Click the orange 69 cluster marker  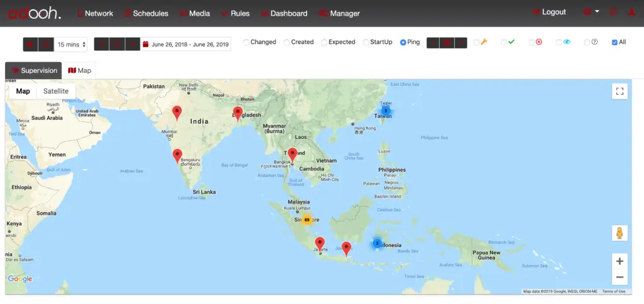click(307, 220)
